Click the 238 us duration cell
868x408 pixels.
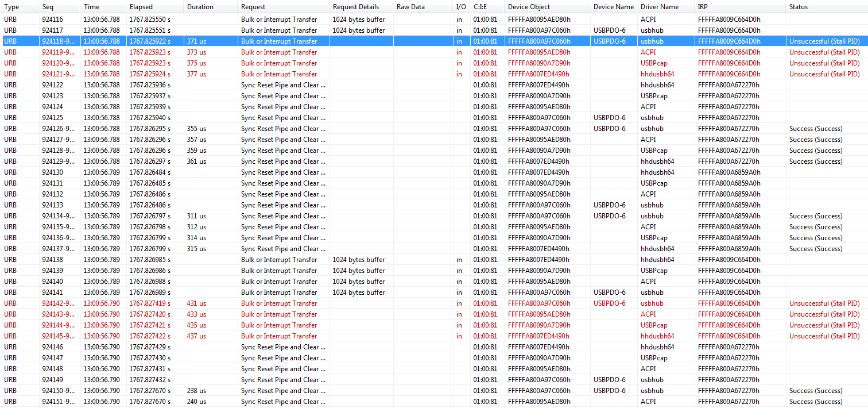click(211, 391)
